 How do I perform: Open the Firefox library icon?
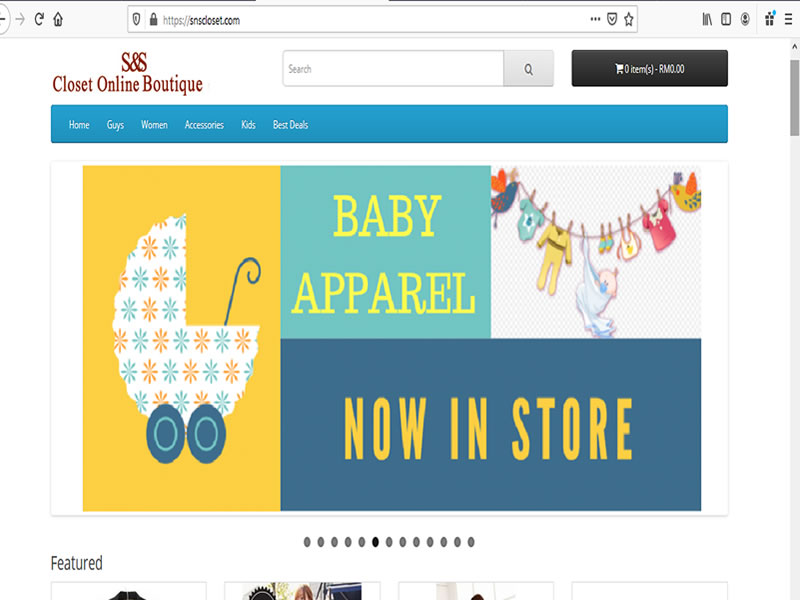tap(707, 19)
